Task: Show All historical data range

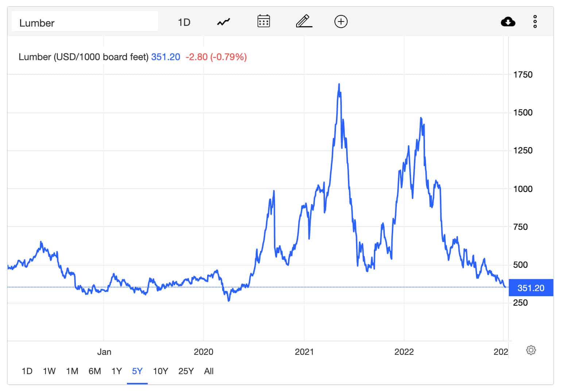Action: click(209, 371)
